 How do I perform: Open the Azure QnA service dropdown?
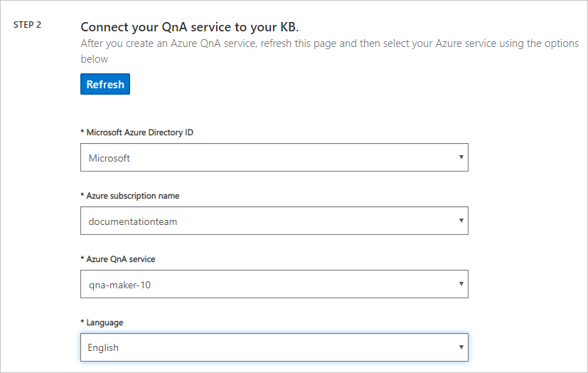[x=274, y=285]
